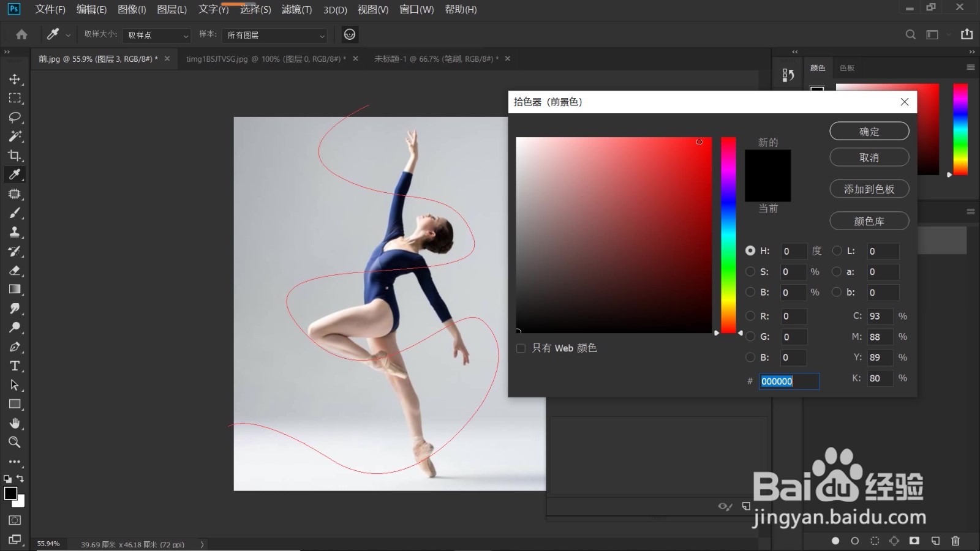
Task: Open the 取样大小 dropdown
Action: click(x=156, y=36)
